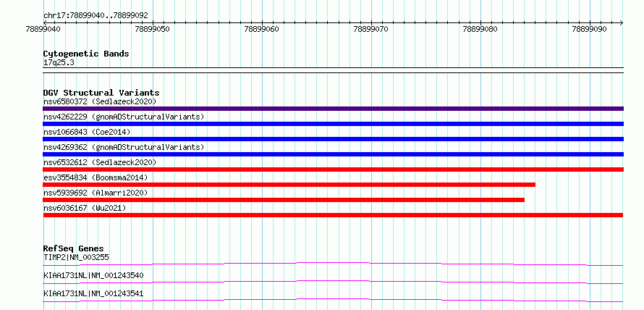The image size is (644, 310).
Task: Open the nsv6532612 (Sedlazeck2020) variant label
Action: (100, 162)
